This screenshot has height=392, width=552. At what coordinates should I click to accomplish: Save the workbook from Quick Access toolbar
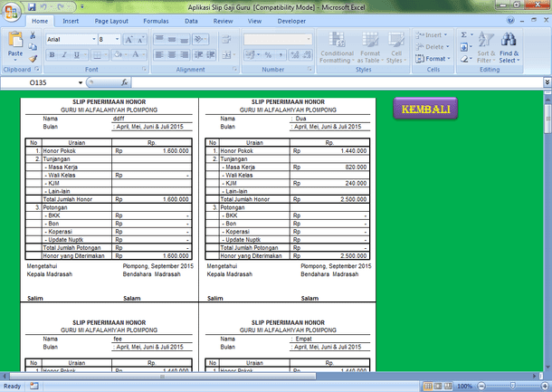(x=32, y=6)
